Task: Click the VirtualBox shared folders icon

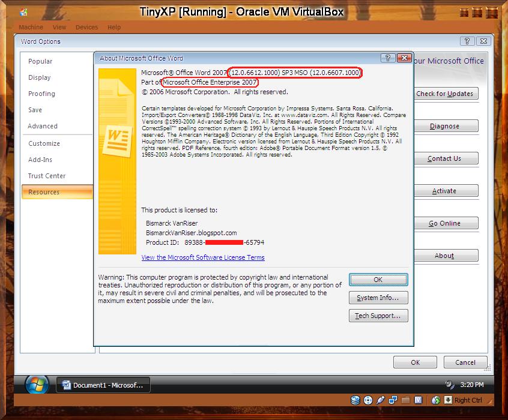Action: (x=406, y=400)
